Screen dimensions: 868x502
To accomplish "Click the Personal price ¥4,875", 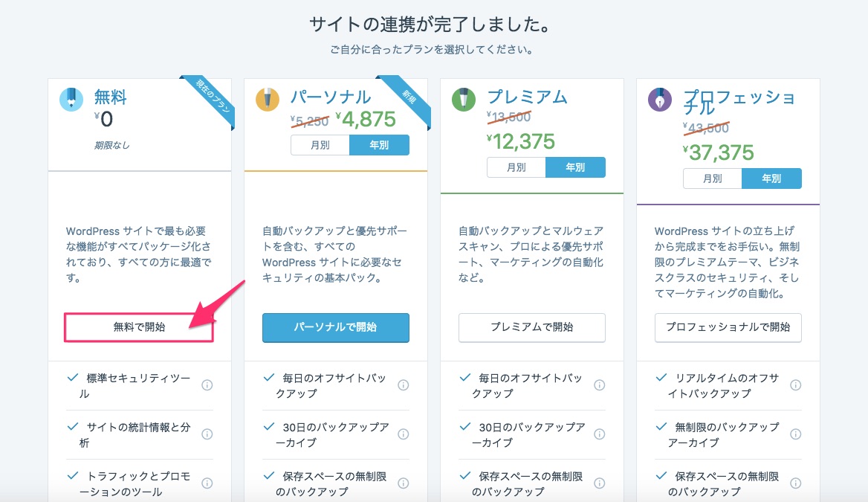I will 366,119.
